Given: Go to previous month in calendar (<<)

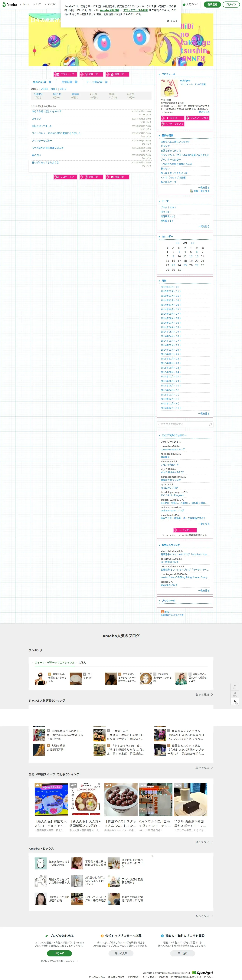Looking at the screenshot, I should point(177,243).
